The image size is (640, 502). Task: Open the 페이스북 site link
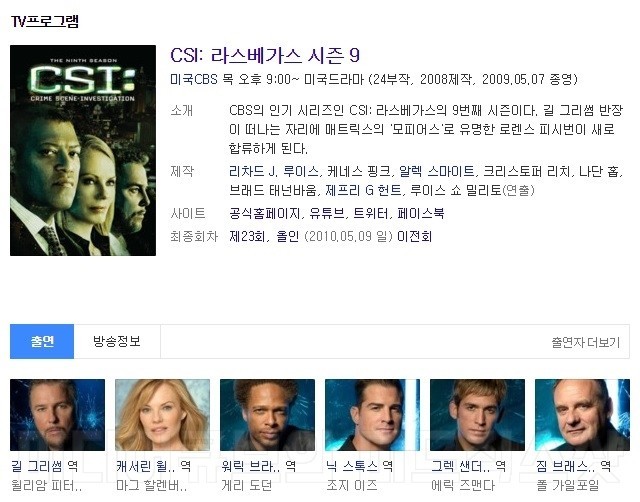coord(421,213)
